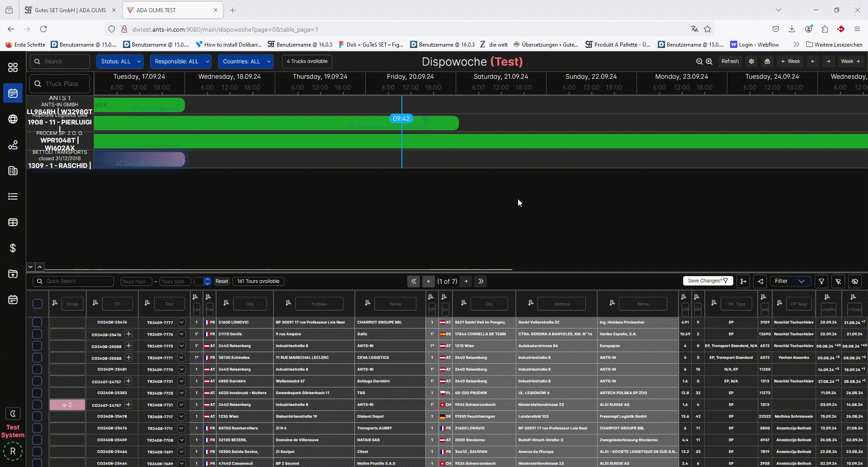Sort the Tour column via its sort icon

coord(147,303)
